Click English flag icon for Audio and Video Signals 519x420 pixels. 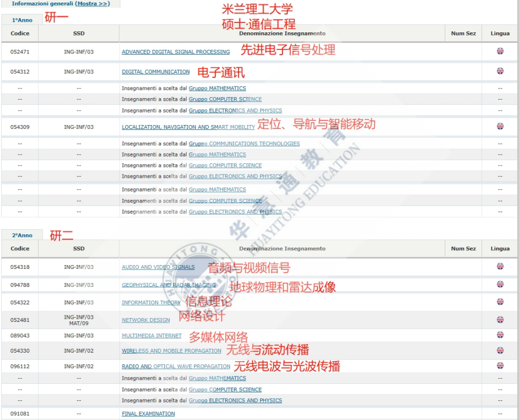coord(500,266)
